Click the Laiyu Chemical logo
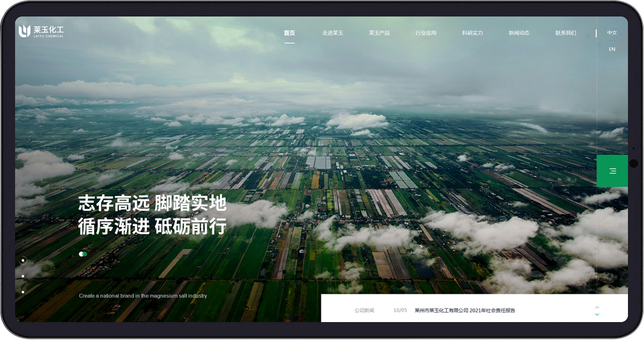This screenshot has height=340, width=644. [41, 32]
